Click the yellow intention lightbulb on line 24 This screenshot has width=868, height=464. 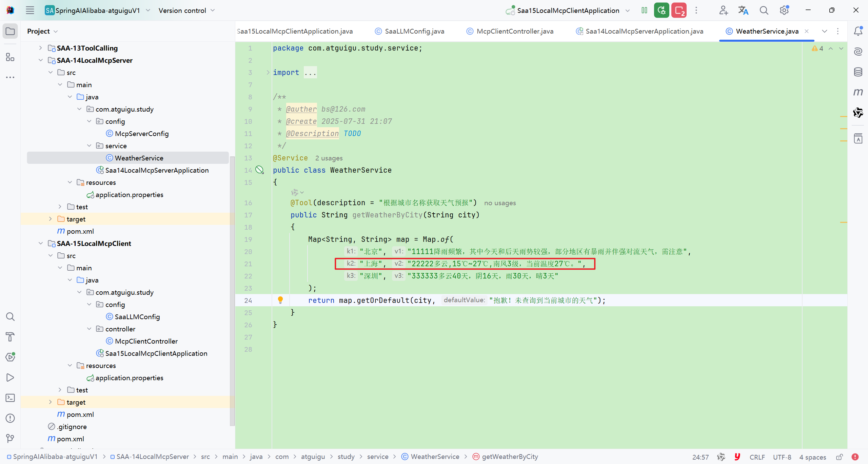pyautogui.click(x=280, y=300)
